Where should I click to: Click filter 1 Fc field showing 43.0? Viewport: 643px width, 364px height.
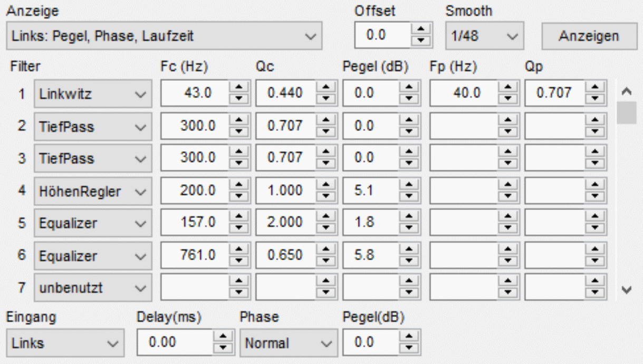click(x=194, y=94)
